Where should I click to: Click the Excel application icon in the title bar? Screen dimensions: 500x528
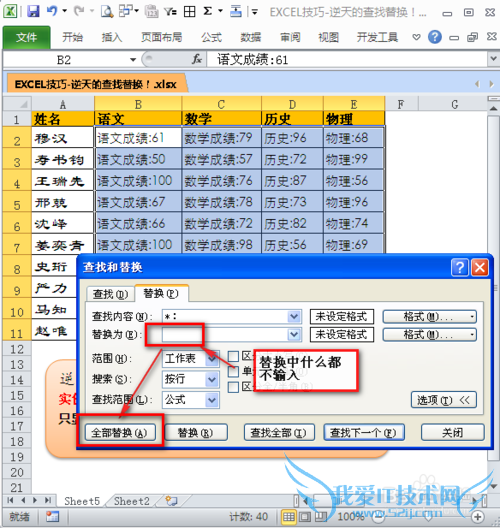(10, 12)
